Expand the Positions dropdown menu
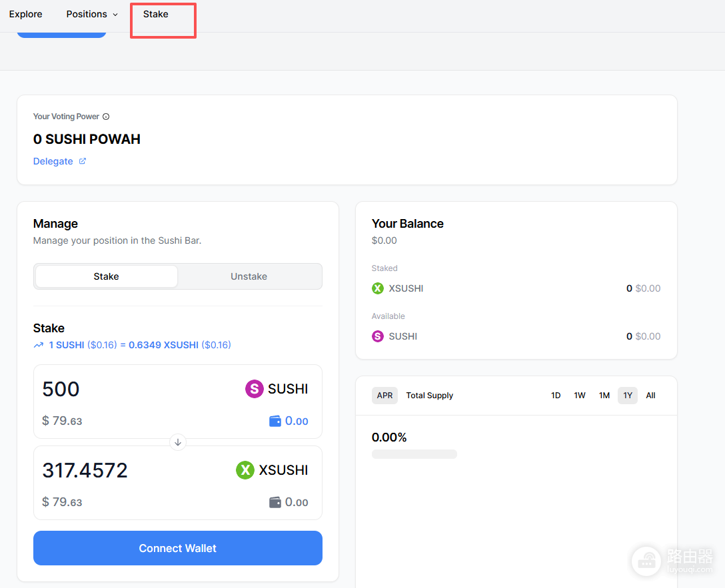725x588 pixels. tap(92, 15)
